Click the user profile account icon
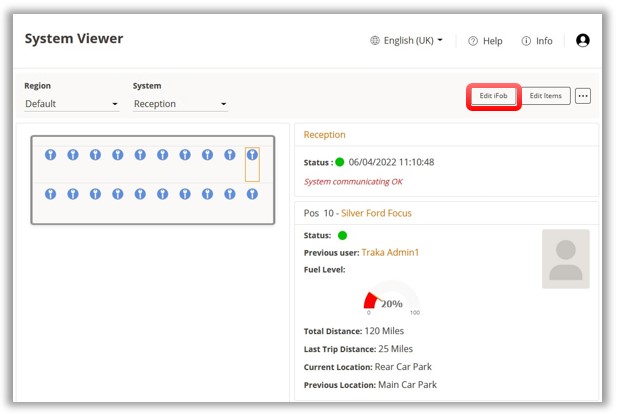617x414 pixels. 583,41
